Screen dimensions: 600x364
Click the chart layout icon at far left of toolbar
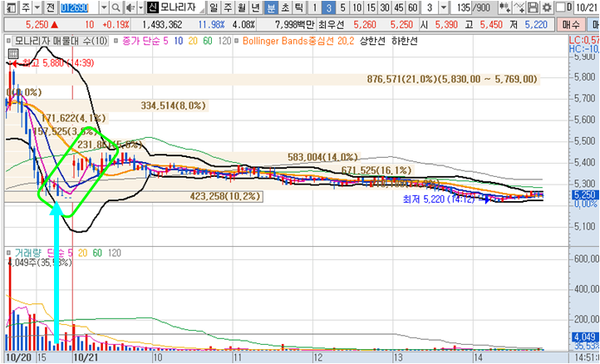12,7
